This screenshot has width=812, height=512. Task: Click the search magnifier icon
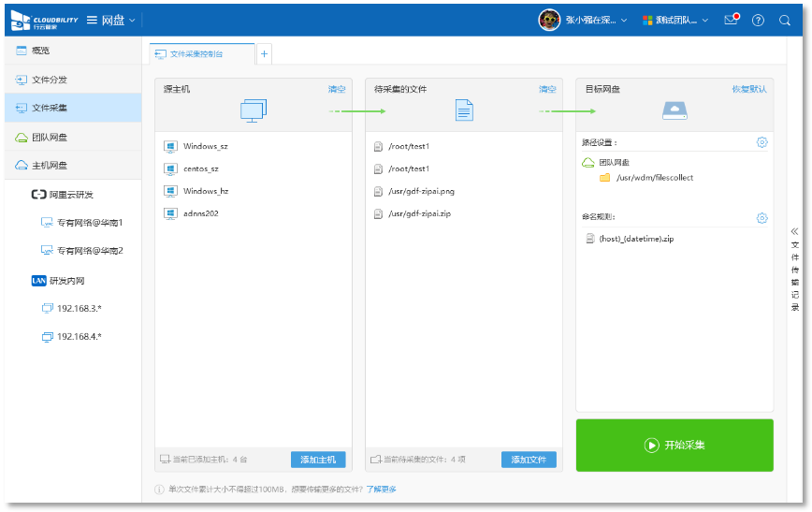point(785,20)
